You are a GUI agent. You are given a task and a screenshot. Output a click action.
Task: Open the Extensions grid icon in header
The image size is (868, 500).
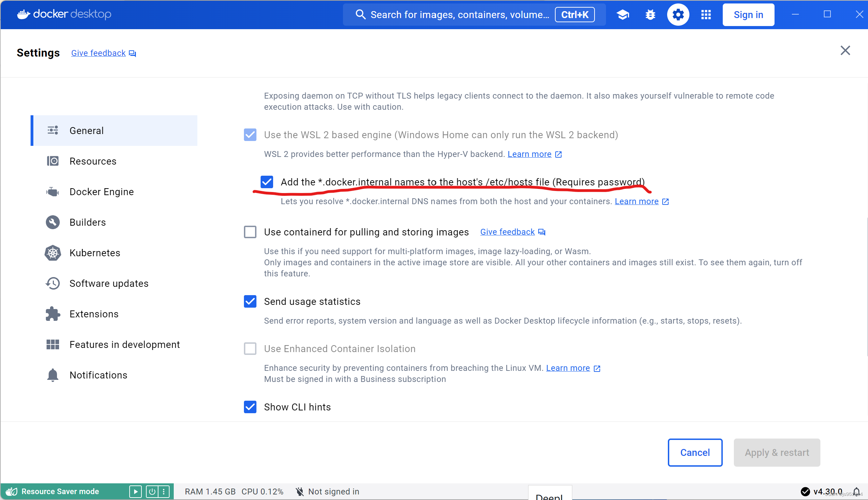point(706,15)
